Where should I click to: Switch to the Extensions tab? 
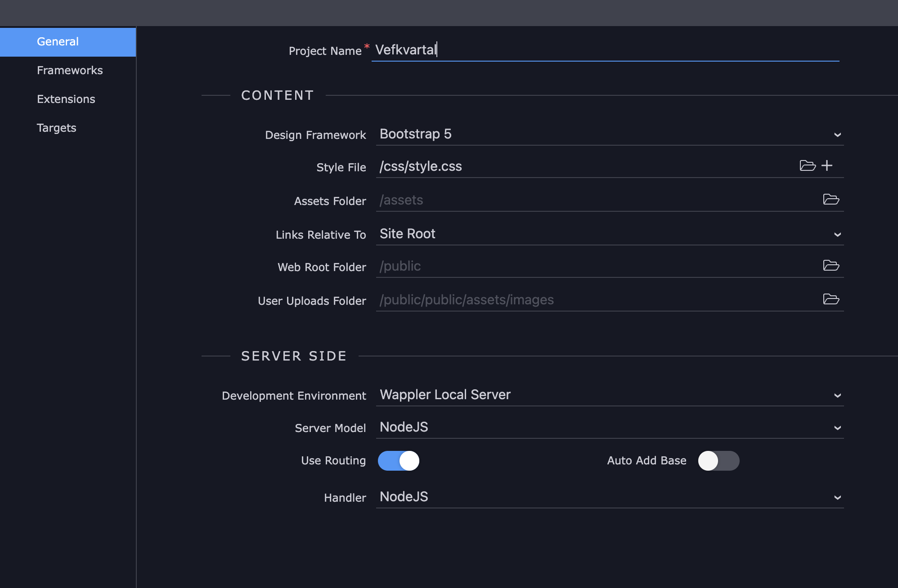pos(68,99)
